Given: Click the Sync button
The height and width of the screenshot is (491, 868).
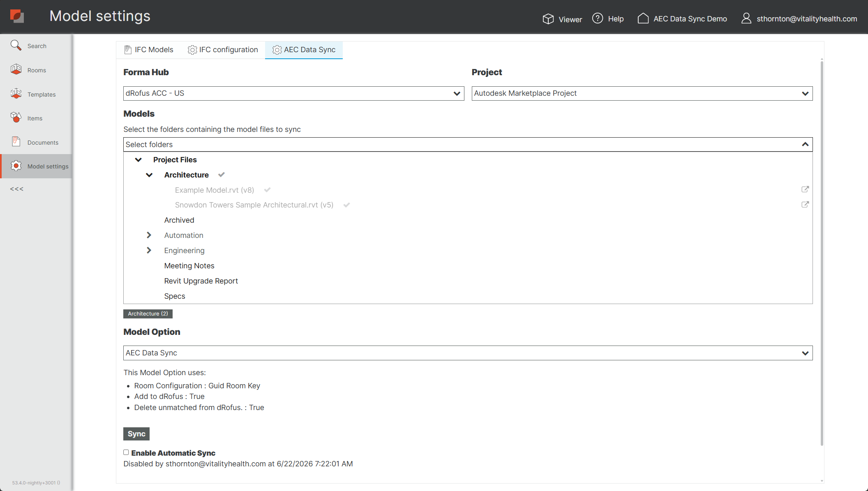Looking at the screenshot, I should pos(136,434).
